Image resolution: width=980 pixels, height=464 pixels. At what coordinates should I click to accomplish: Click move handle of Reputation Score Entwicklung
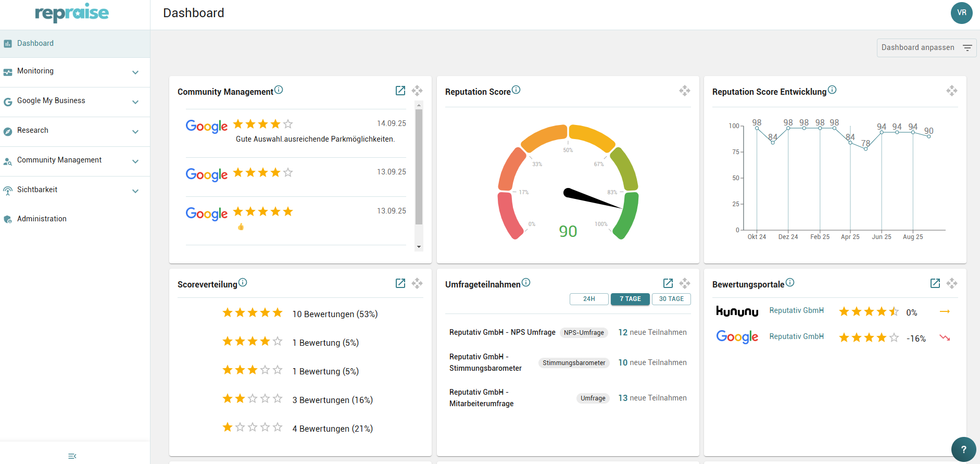point(952,91)
